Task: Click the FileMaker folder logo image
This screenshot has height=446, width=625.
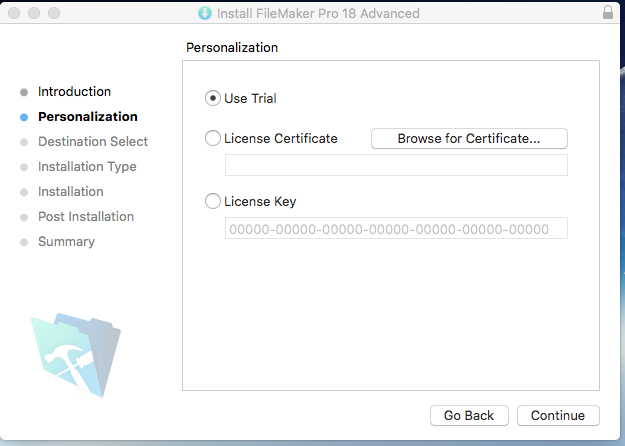Action: (76, 355)
